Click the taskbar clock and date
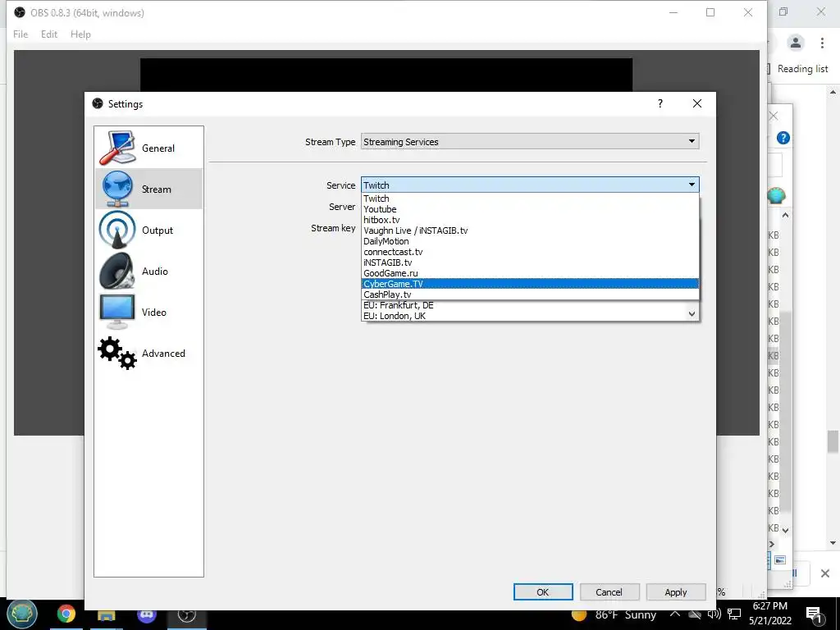Screen dimensions: 840x630 click(x=769, y=614)
